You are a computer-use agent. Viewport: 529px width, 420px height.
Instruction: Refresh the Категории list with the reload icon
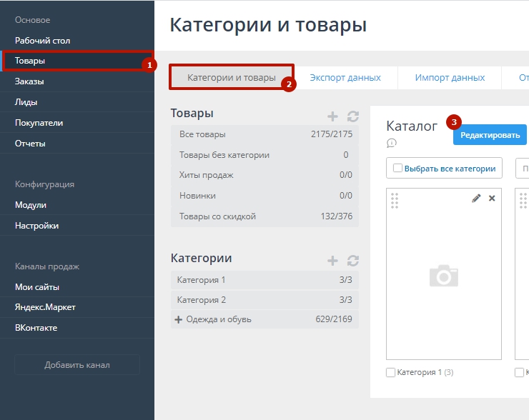tap(353, 261)
